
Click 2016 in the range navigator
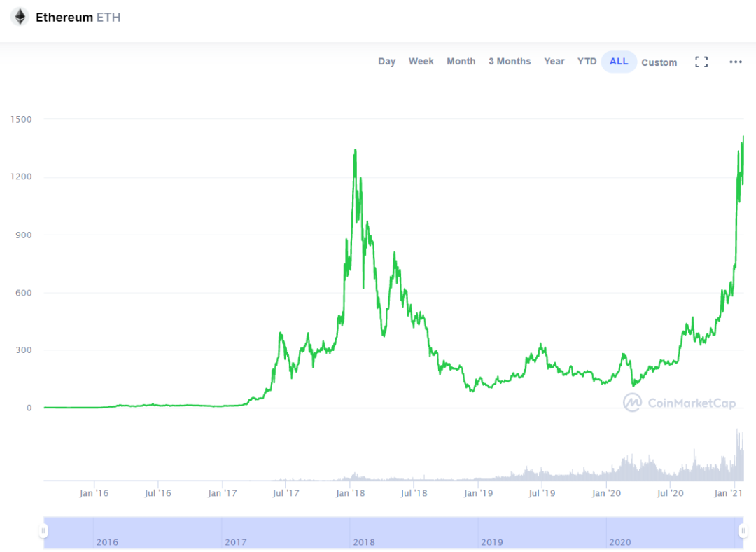pyautogui.click(x=107, y=542)
